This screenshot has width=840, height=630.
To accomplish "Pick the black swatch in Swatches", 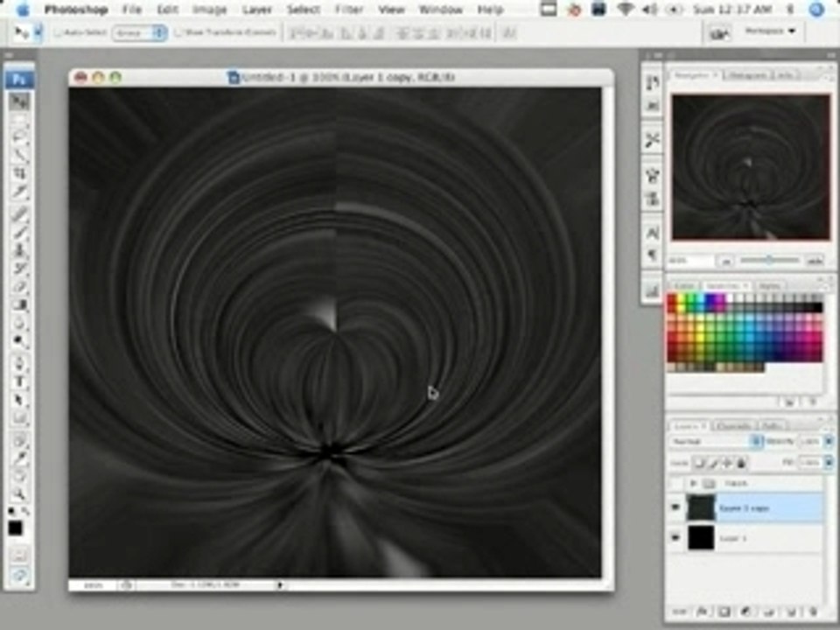I will pos(817,307).
